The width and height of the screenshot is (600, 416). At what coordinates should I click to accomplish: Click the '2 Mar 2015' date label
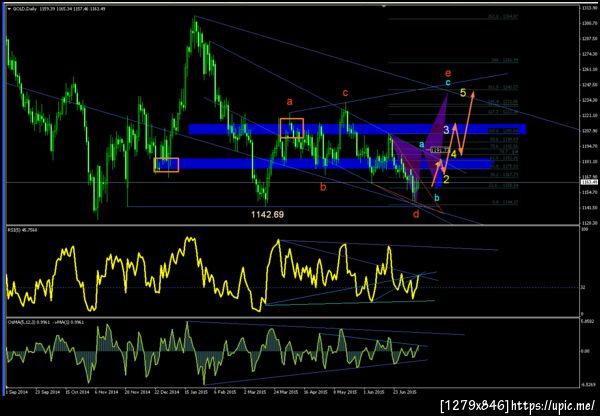tap(256, 392)
